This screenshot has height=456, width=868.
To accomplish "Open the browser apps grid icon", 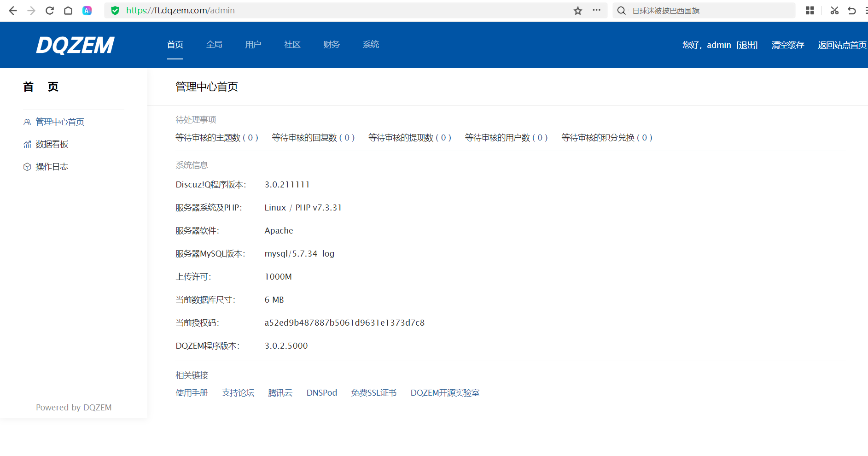I will 810,11.
